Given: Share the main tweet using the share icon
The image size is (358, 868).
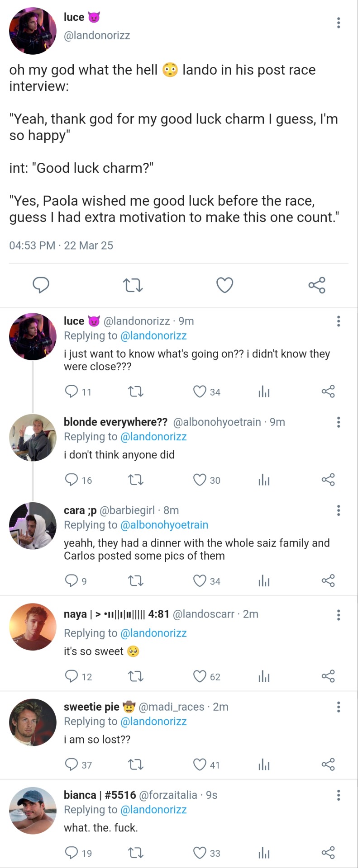Looking at the screenshot, I should pyautogui.click(x=317, y=285).
